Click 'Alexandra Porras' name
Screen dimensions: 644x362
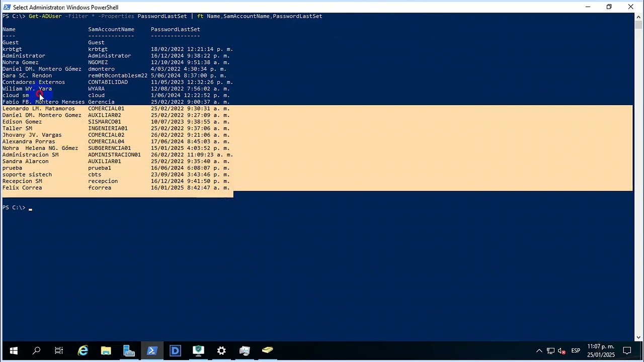pyautogui.click(x=29, y=141)
